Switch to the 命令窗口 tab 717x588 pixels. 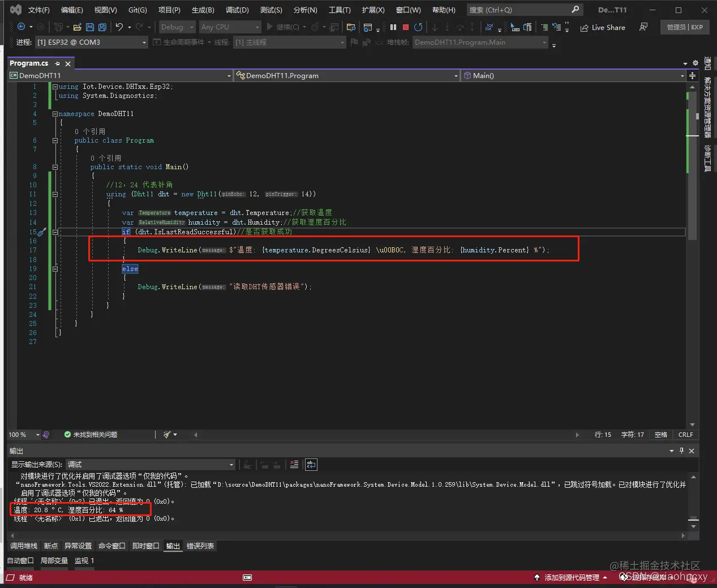coord(112,546)
